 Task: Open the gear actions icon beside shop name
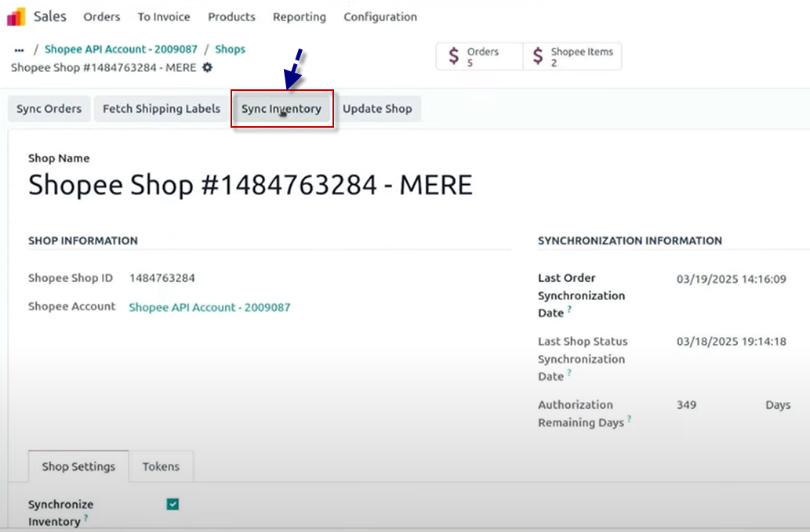coord(207,67)
